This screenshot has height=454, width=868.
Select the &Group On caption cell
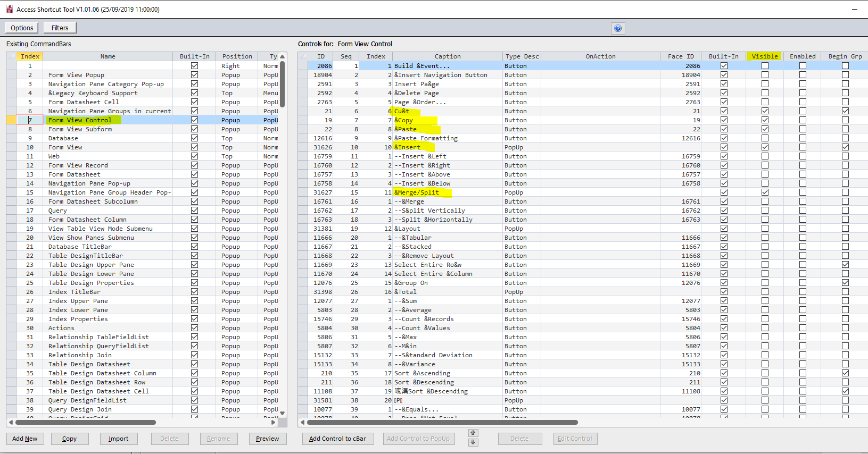point(448,283)
